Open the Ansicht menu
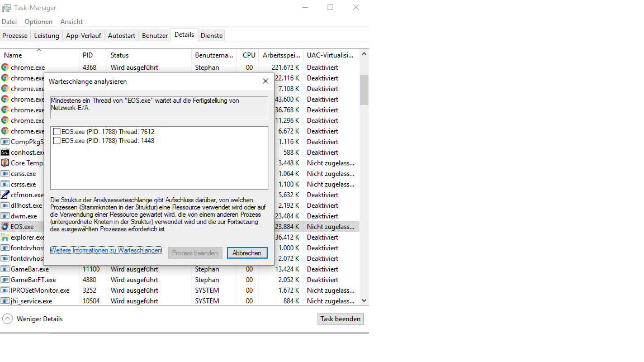644x362 pixels. point(72,22)
